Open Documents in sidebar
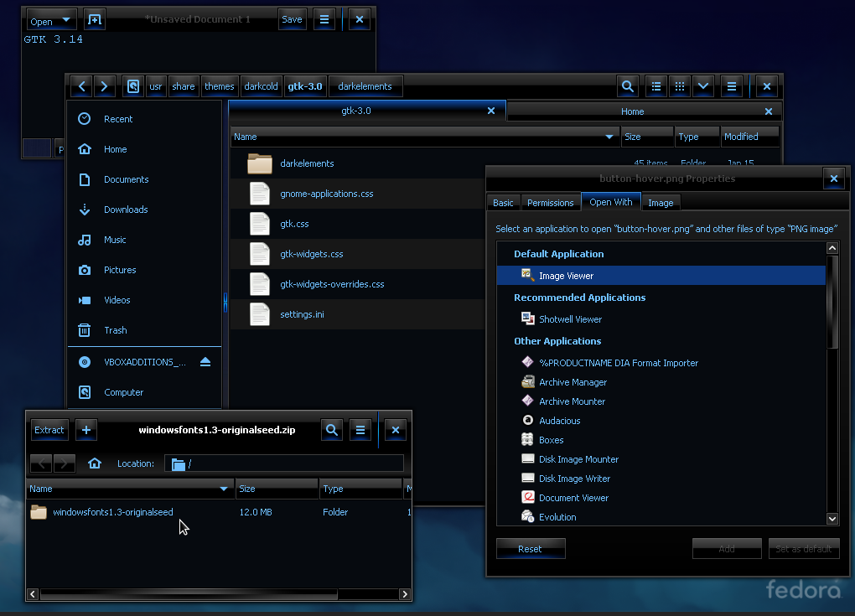The height and width of the screenshot is (616, 855). point(144,179)
